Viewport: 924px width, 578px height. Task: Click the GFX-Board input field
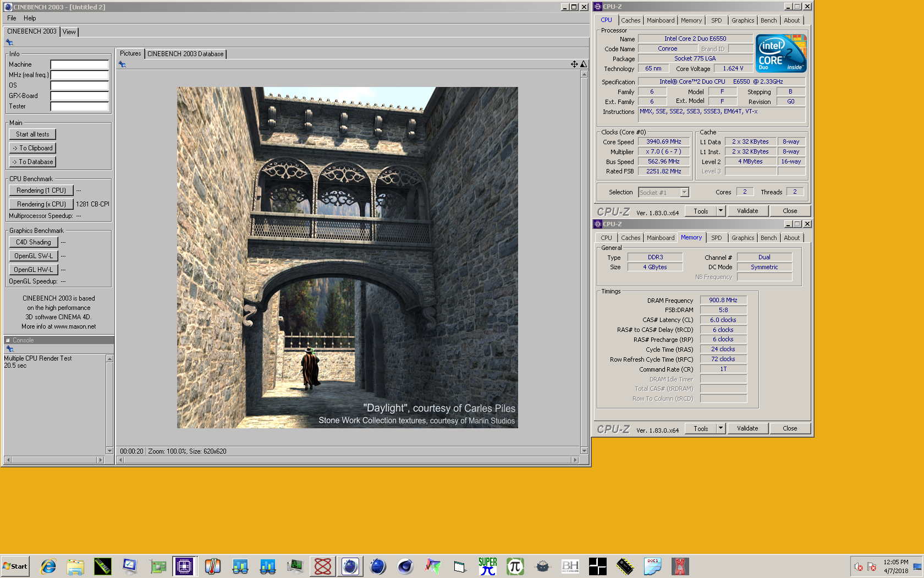[x=79, y=96]
